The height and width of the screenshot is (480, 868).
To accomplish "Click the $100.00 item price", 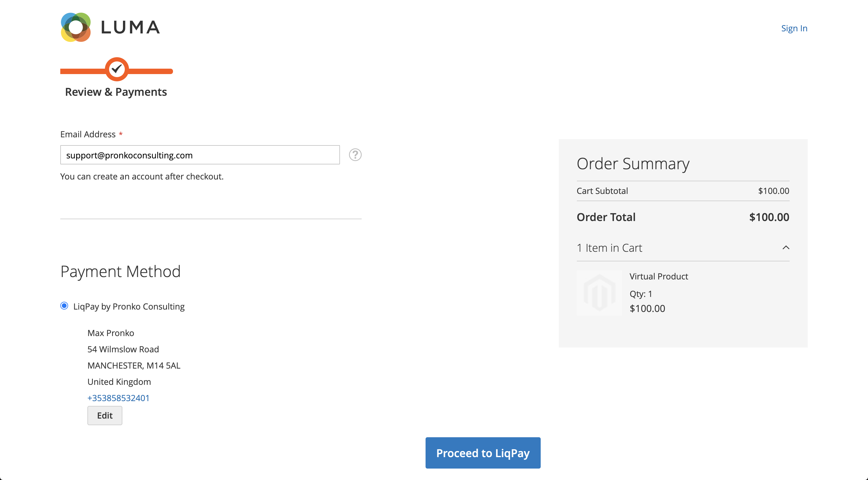I will click(x=647, y=308).
